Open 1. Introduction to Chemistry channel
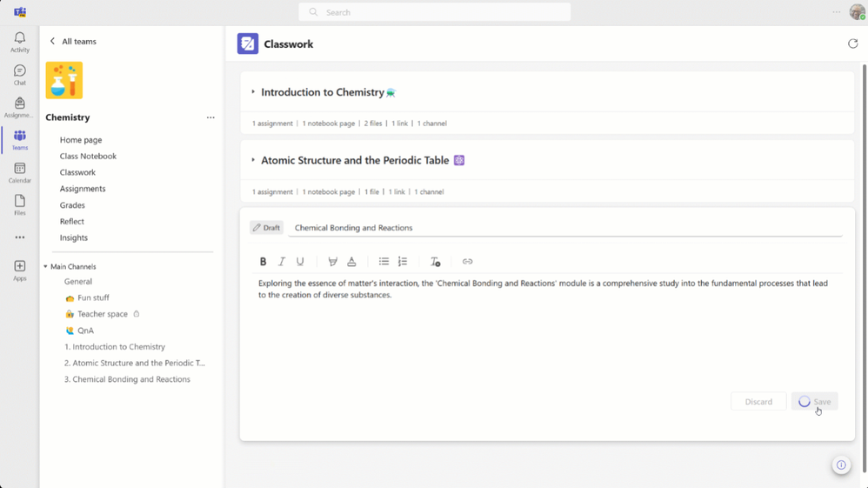Image resolution: width=868 pixels, height=488 pixels. [x=115, y=347]
